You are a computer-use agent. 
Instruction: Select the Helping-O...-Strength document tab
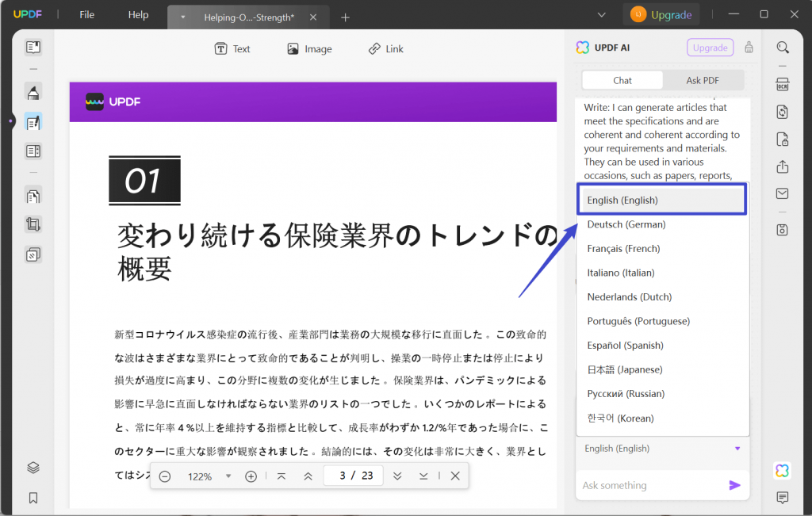click(248, 17)
